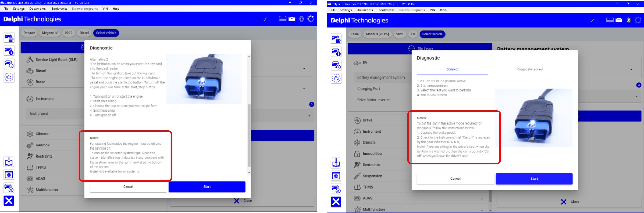Click Select vehicle button in Renault window
This screenshot has width=644, height=213.
(106, 33)
